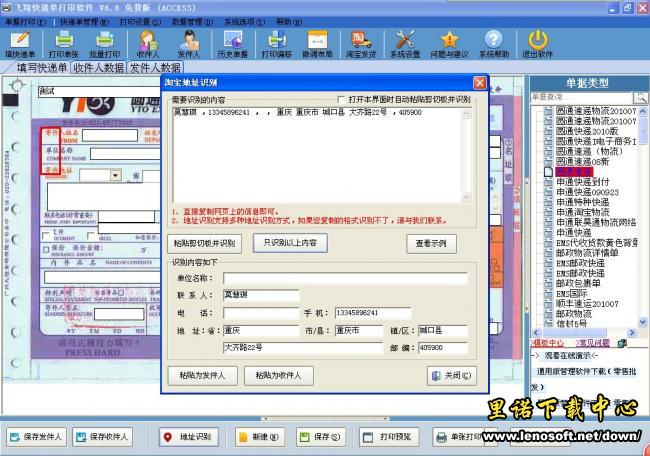The height and width of the screenshot is (456, 650).
Task: Click the 粘贴剪切板并识别 button
Action: click(x=204, y=243)
